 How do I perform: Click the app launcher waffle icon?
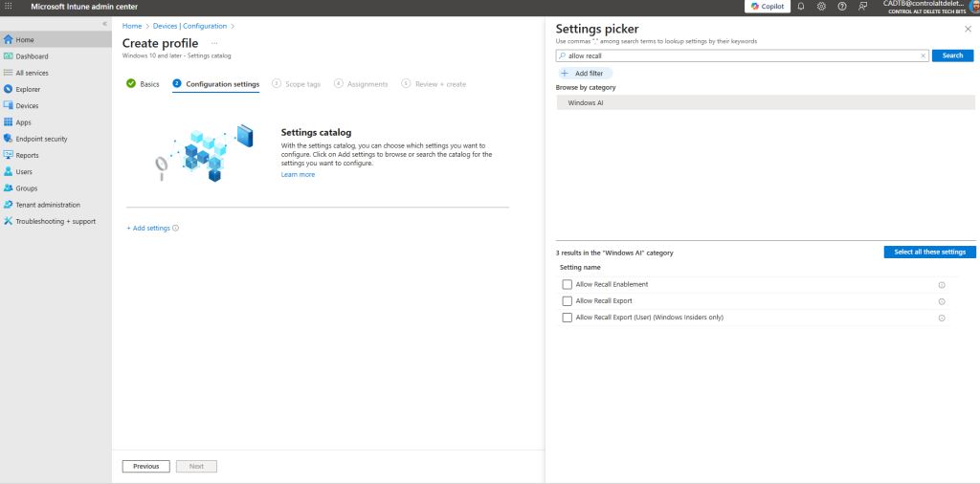point(9,6)
